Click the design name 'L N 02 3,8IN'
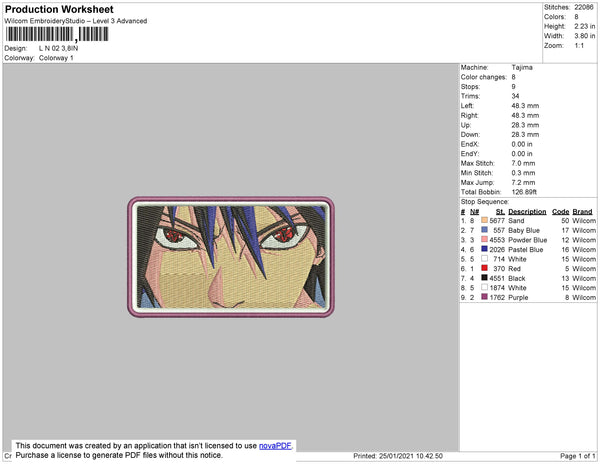Image resolution: width=600 pixels, height=464 pixels. click(59, 49)
